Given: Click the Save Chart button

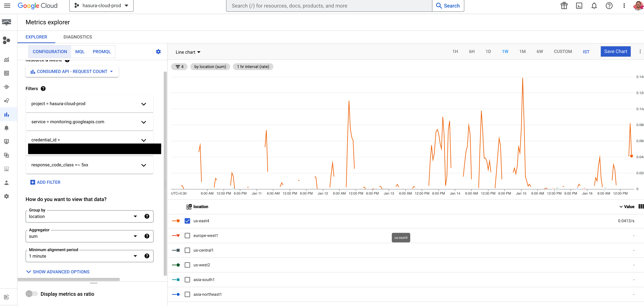Looking at the screenshot, I should [616, 51].
